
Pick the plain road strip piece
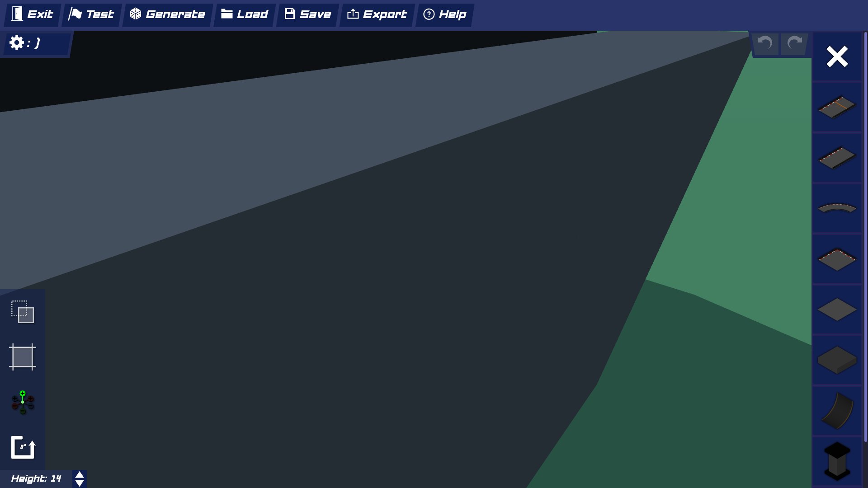[x=837, y=158]
